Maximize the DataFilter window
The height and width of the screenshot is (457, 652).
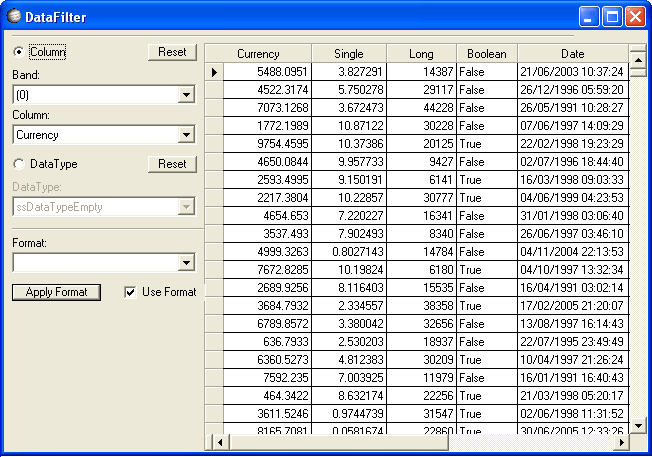click(612, 16)
